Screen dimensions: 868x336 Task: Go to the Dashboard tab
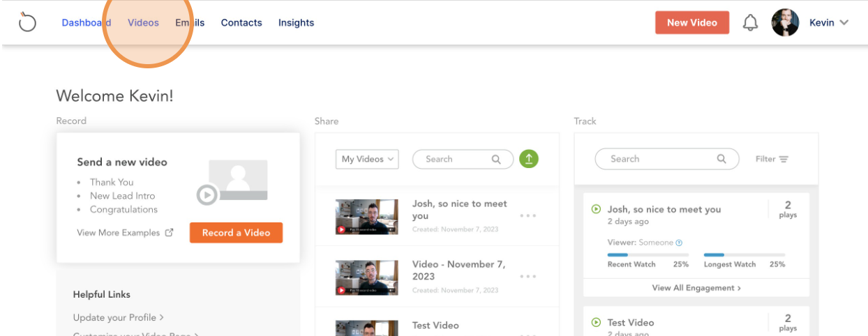[x=87, y=22]
